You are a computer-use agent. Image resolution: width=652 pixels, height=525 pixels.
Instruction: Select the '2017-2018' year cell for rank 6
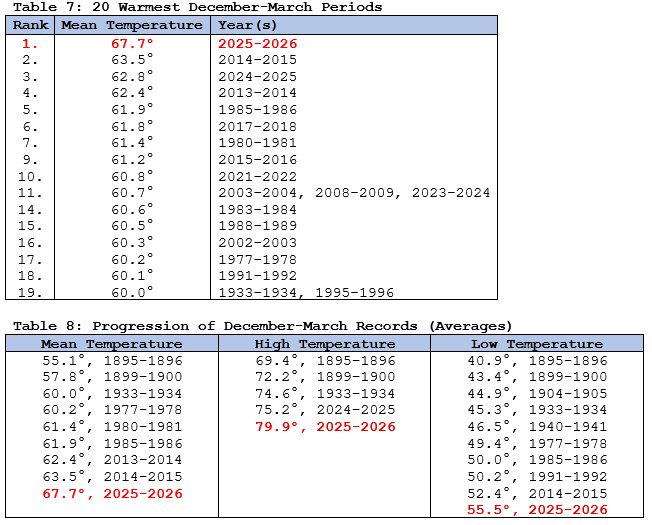[257, 126]
